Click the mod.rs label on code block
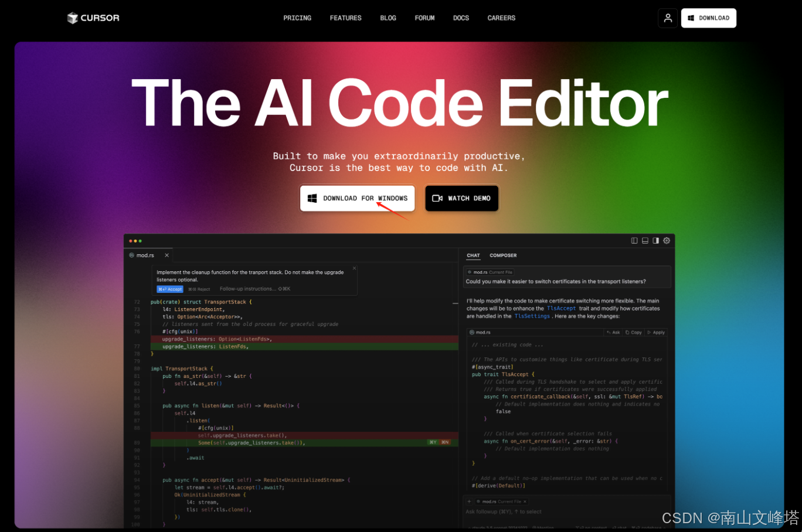802x532 pixels. tap(480, 332)
